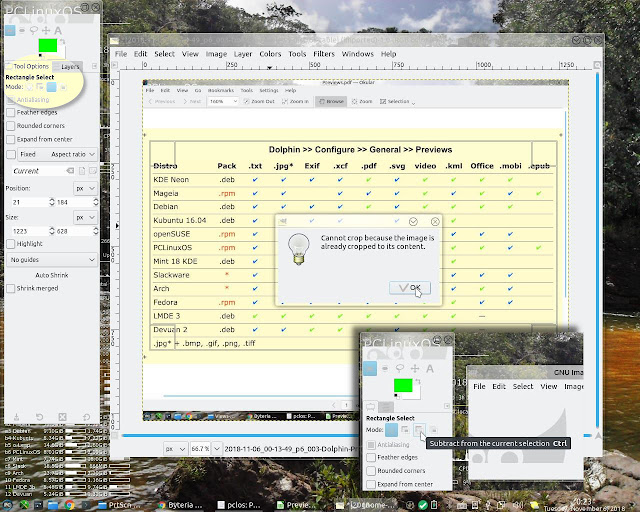The width and height of the screenshot is (640, 512).
Task: Set mode to Intersect with selection in main toolbox
Action: coord(62,87)
